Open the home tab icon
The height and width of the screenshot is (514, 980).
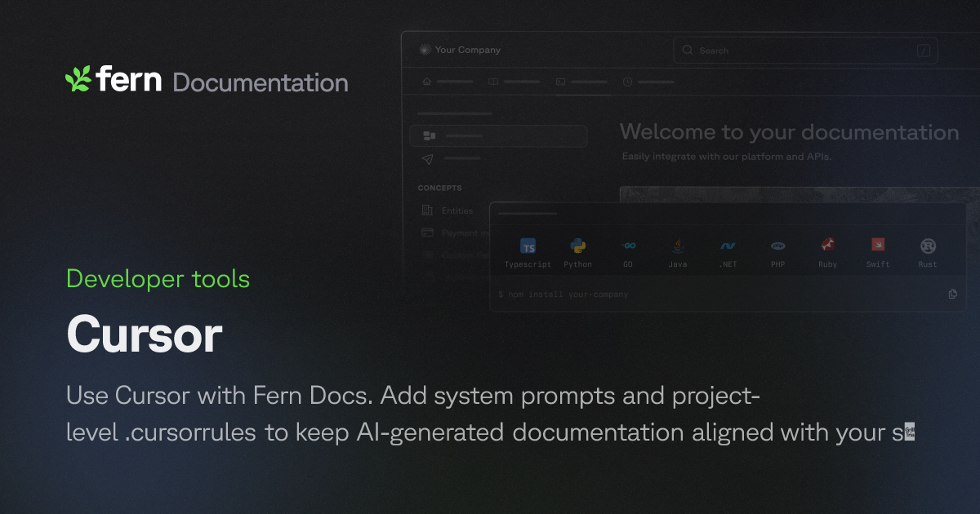tap(426, 82)
